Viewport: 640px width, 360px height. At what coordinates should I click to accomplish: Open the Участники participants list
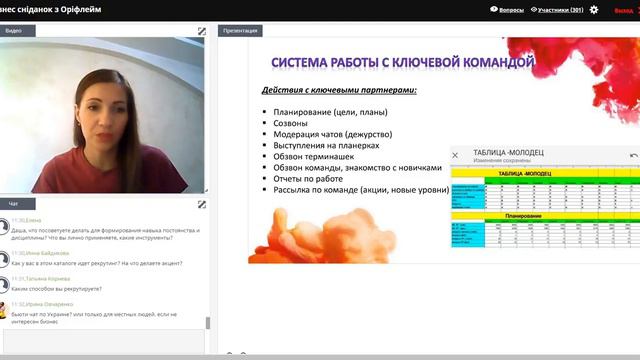tap(560, 10)
